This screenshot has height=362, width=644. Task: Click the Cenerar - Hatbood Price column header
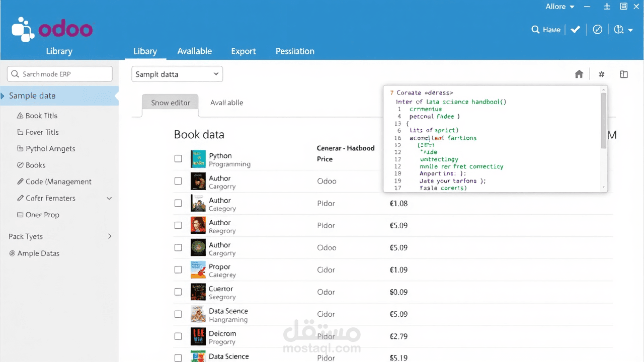[x=346, y=153]
